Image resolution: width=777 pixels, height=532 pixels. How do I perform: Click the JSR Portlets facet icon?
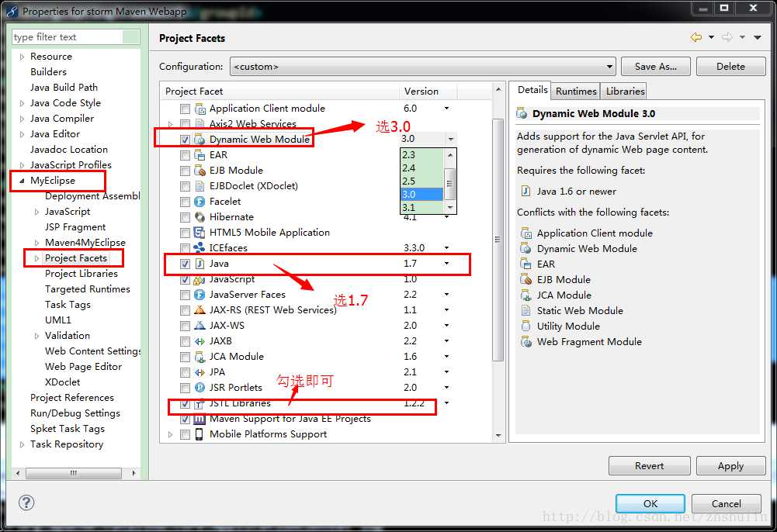pos(199,388)
